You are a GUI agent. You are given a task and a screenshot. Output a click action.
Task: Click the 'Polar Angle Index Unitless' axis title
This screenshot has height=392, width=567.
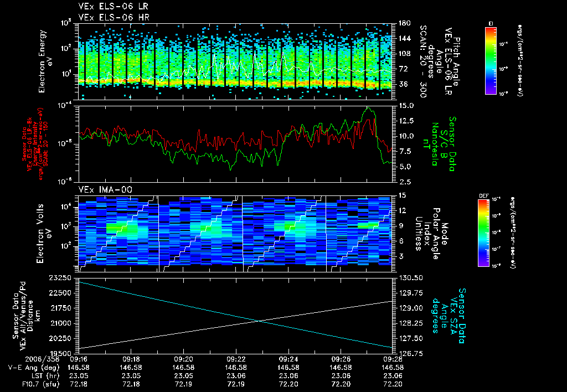point(427,234)
